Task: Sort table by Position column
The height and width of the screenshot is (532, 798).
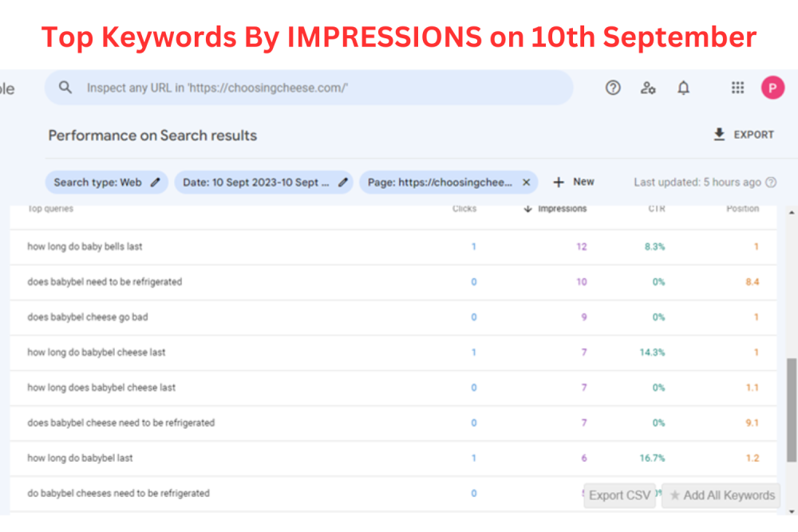Action: tap(742, 209)
